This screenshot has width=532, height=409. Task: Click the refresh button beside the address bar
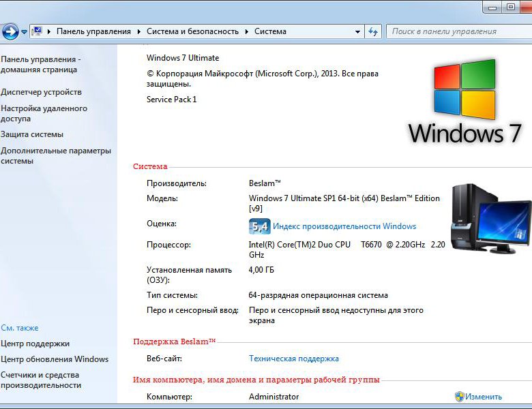pyautogui.click(x=373, y=31)
